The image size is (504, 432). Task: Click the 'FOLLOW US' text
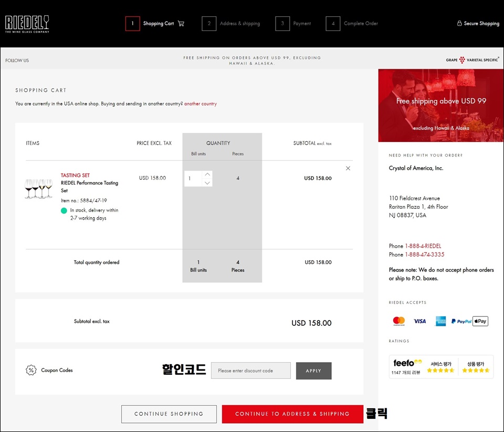pyautogui.click(x=17, y=60)
